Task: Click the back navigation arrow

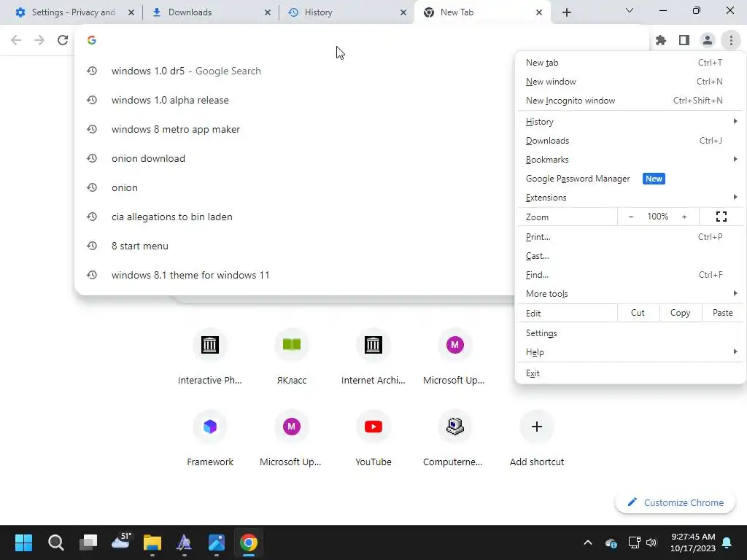Action: pyautogui.click(x=16, y=40)
